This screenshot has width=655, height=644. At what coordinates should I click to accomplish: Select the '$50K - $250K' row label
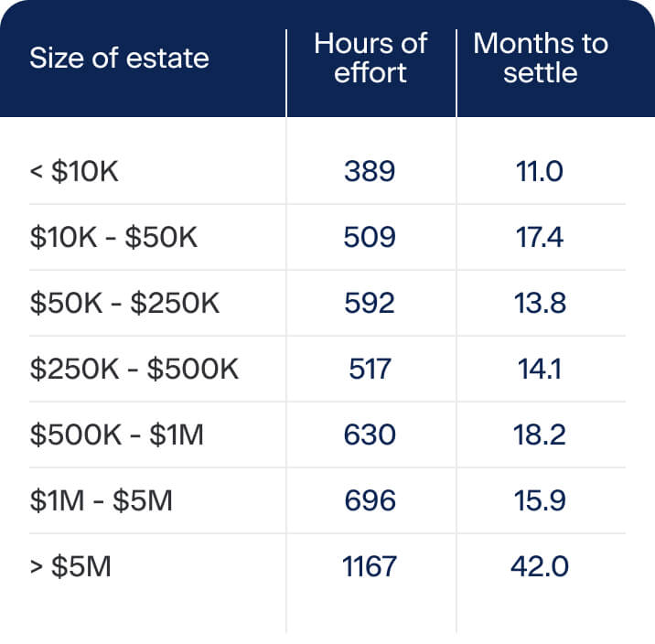pyautogui.click(x=124, y=303)
